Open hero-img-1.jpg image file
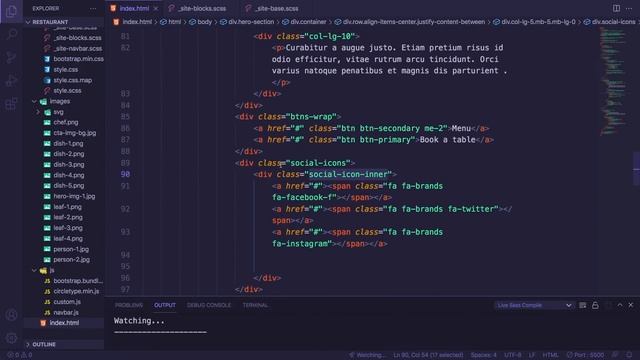This screenshot has height=360, width=640. (74, 196)
